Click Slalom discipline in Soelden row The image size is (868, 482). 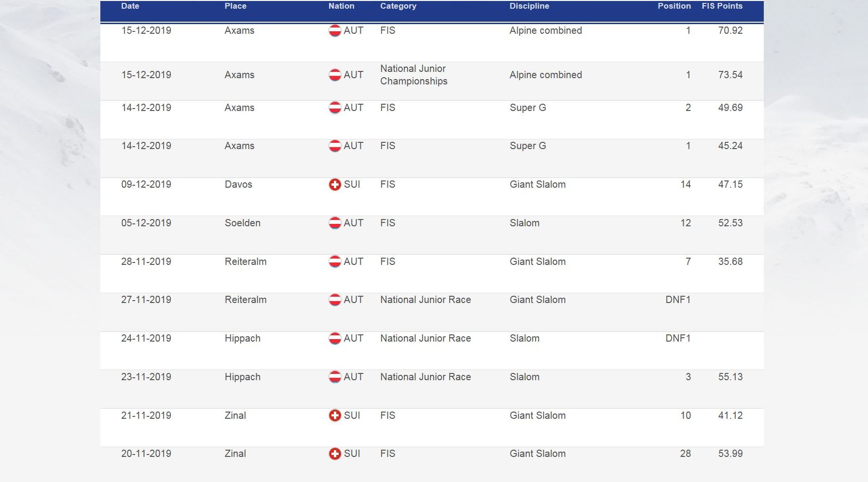(x=524, y=223)
